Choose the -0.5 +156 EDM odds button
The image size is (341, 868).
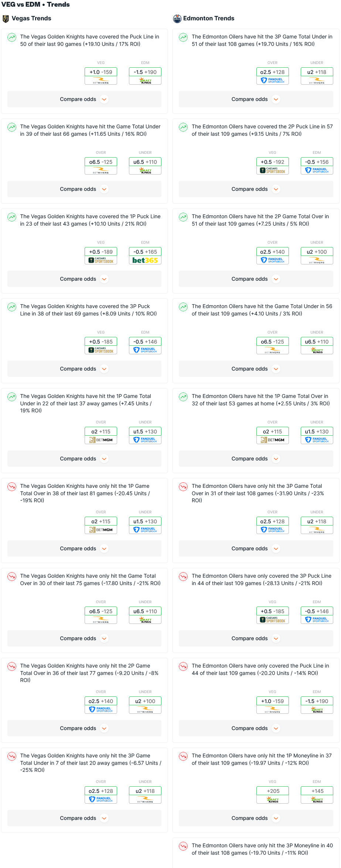(317, 162)
